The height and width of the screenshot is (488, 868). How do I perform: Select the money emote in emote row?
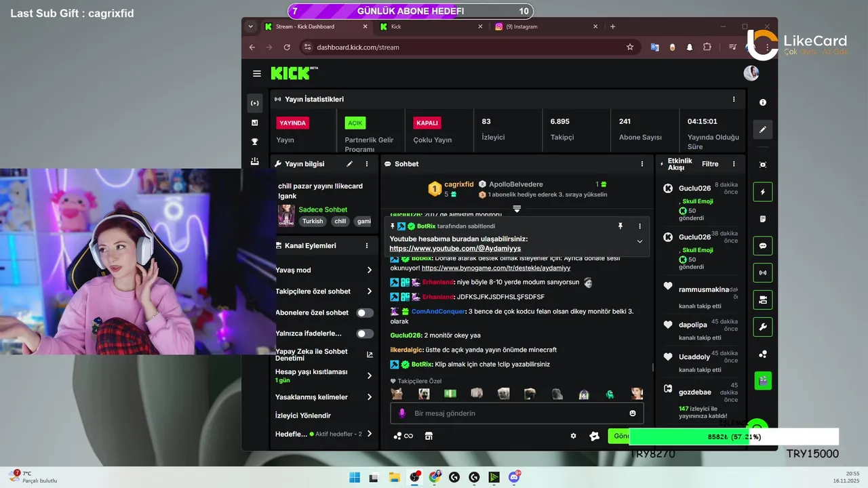(450, 393)
